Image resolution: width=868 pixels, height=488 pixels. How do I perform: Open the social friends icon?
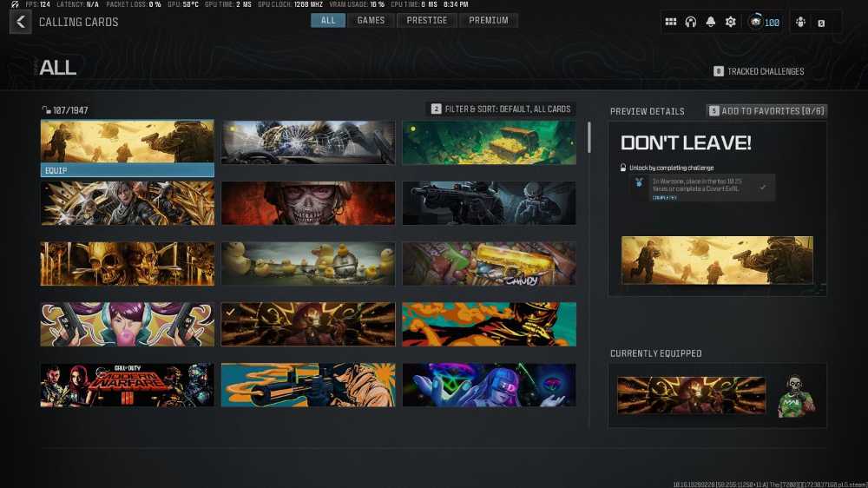pyautogui.click(x=800, y=23)
